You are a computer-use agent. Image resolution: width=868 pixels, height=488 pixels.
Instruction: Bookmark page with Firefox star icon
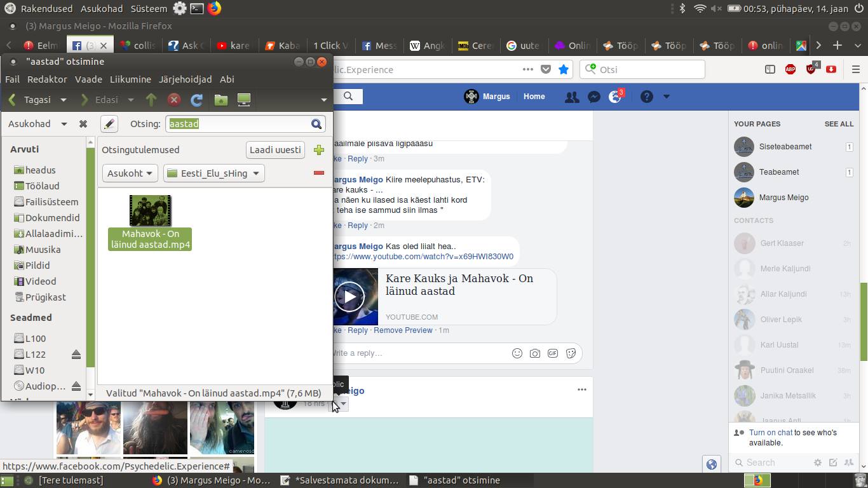click(x=563, y=69)
